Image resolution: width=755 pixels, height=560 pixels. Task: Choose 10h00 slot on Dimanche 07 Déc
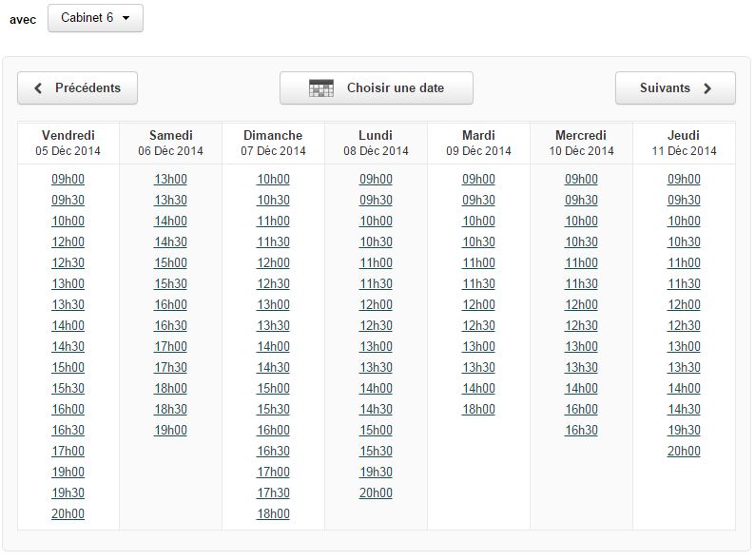click(x=274, y=179)
